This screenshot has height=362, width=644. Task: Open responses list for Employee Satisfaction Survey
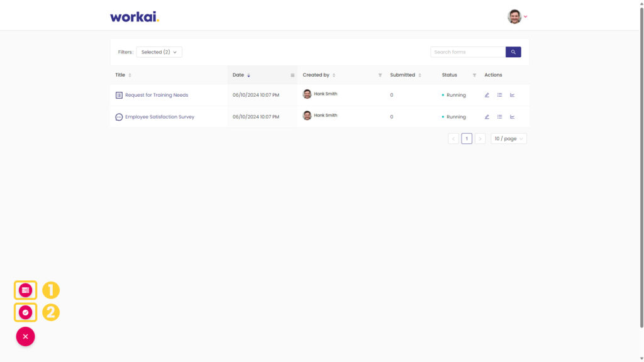click(499, 116)
